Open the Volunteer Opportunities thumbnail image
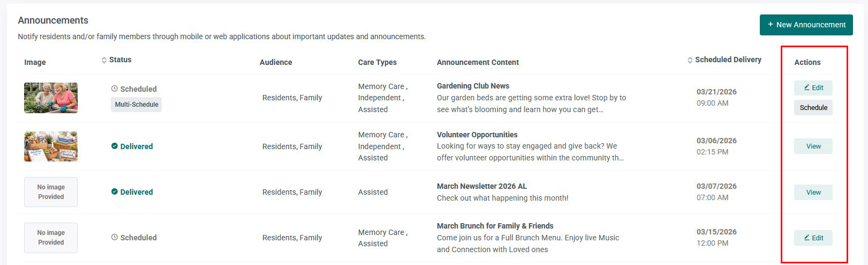 [51, 146]
